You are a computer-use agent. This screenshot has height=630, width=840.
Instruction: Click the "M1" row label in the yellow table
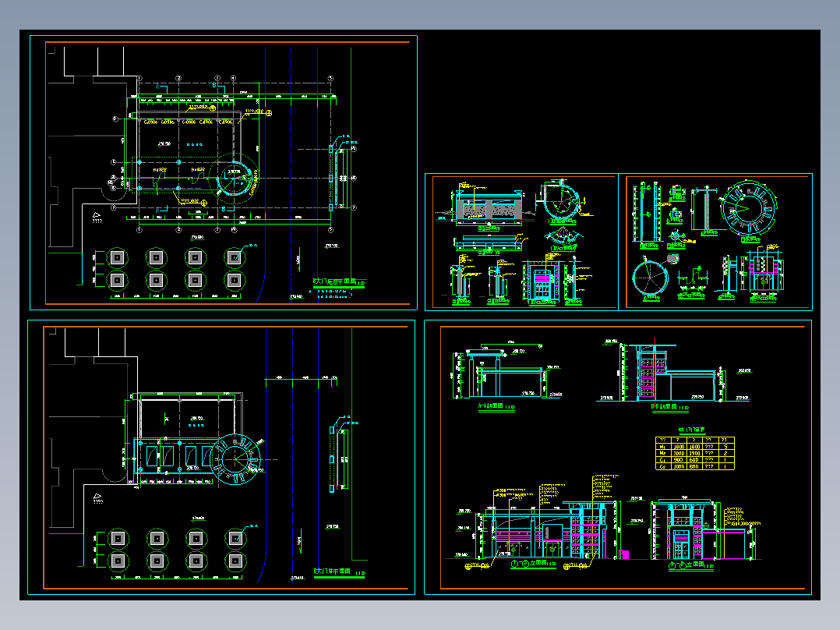pos(663,447)
